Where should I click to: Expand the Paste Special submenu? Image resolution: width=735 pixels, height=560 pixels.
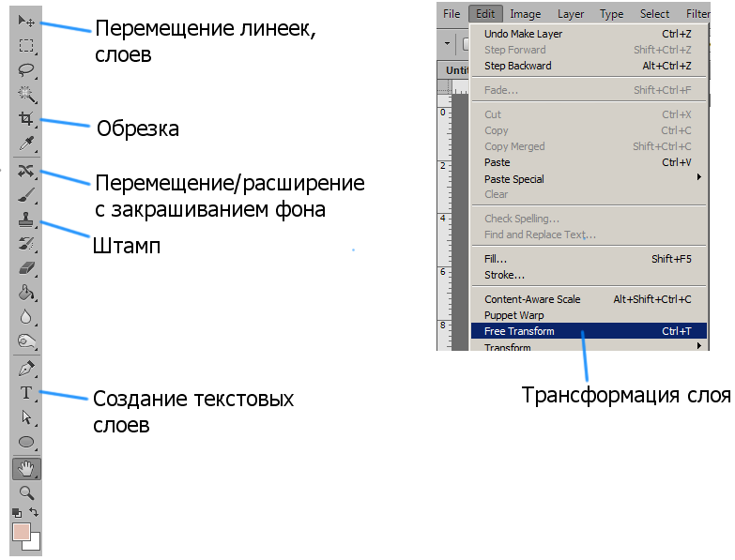click(x=589, y=179)
